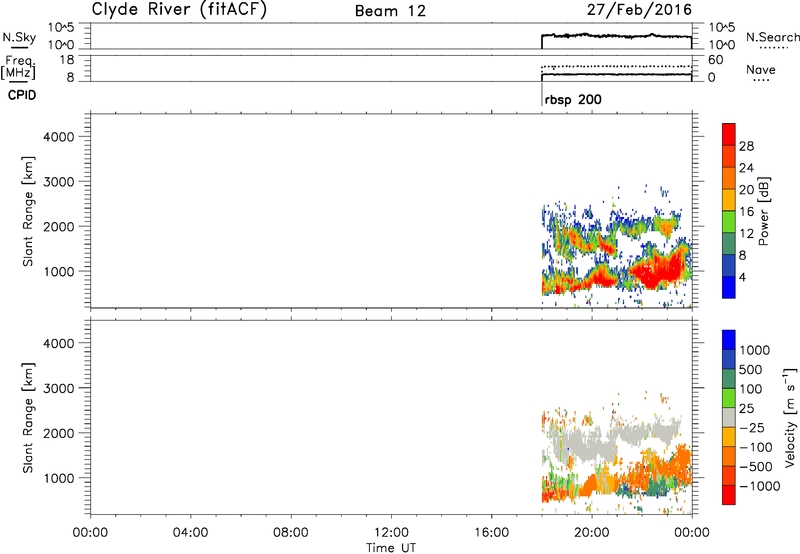Click the red top segment of the Power color bar

pyautogui.click(x=729, y=134)
